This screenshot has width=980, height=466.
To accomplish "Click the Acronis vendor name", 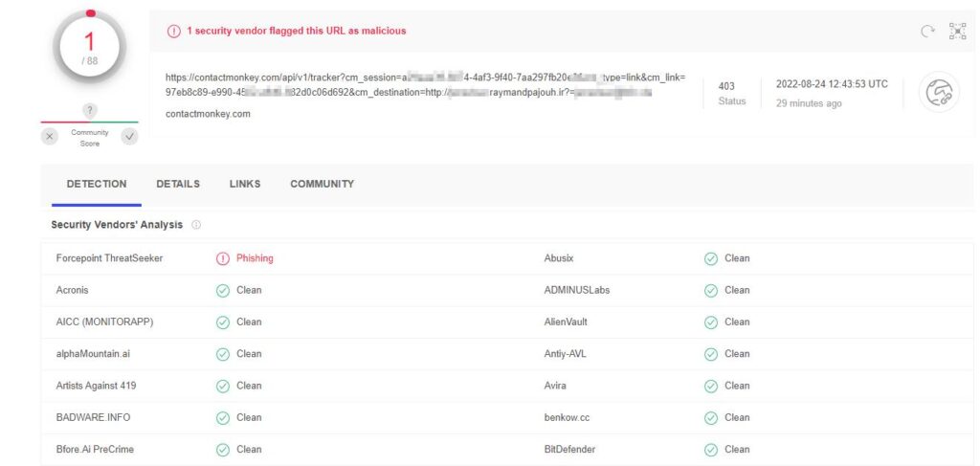I will point(73,291).
